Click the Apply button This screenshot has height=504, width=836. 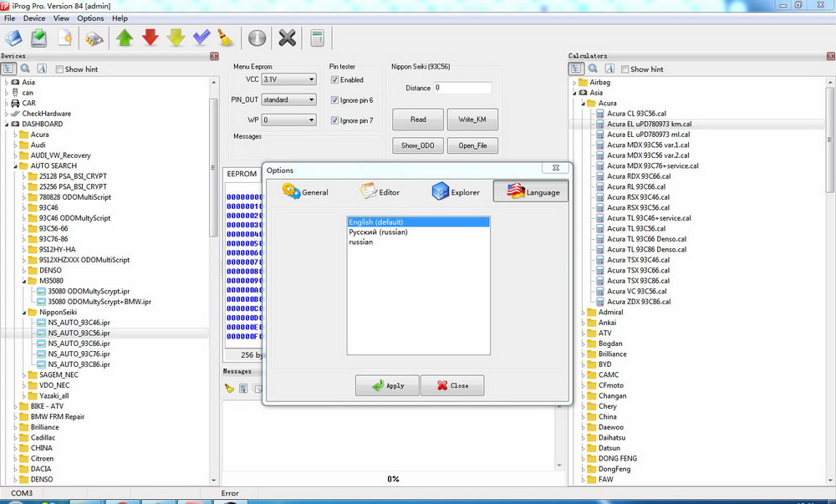(388, 385)
